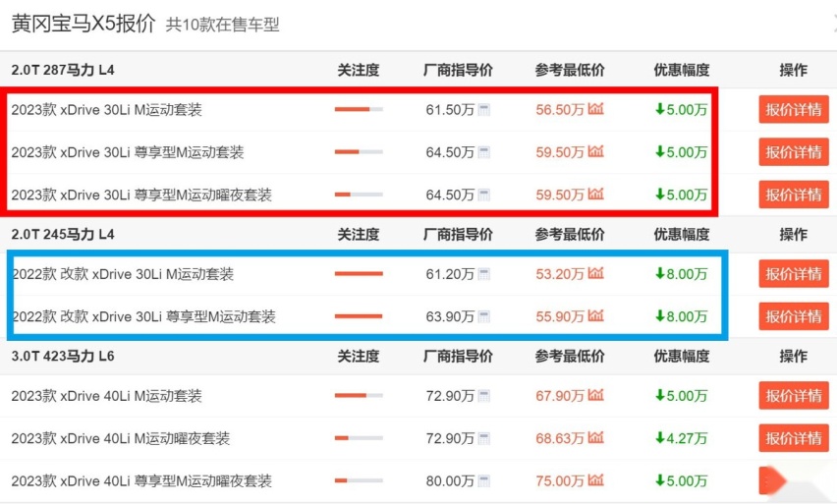This screenshot has height=504, width=837.
Task: Click the 56.50万 lowest price
Action: click(560, 110)
